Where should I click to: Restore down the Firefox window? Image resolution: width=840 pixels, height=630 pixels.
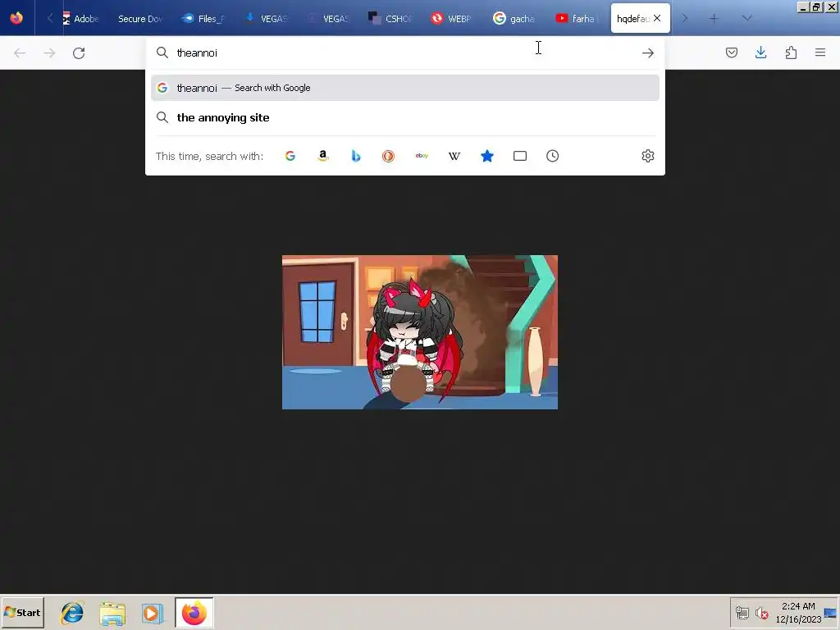[816, 7]
